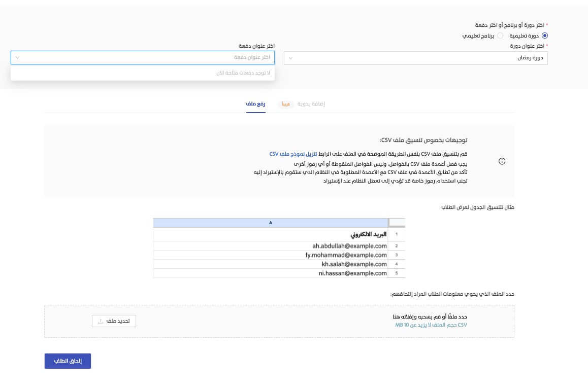The image size is (588, 389).
Task: Expand the course title dropdown chevron
Action: pyautogui.click(x=290, y=58)
